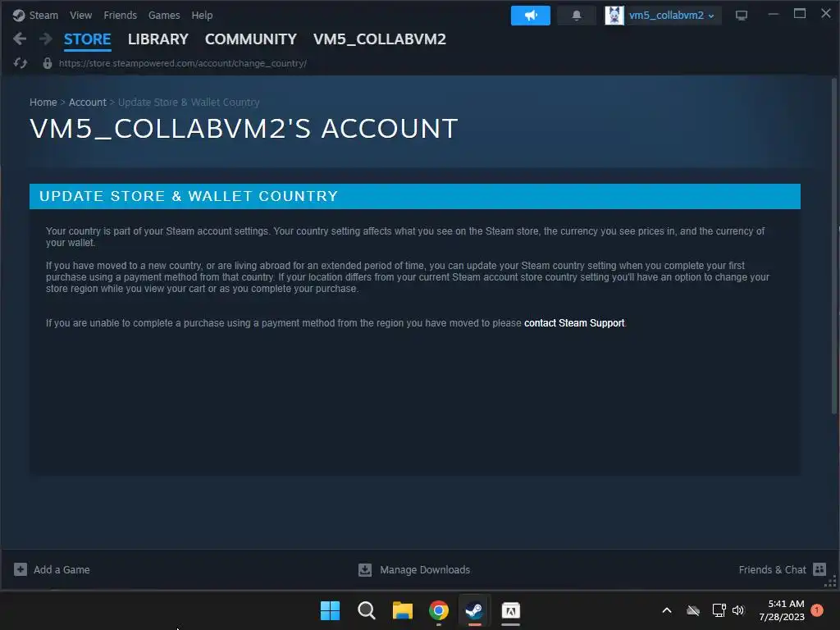Click the store URL address text
Screen dimensions: 840x630
tap(183, 63)
